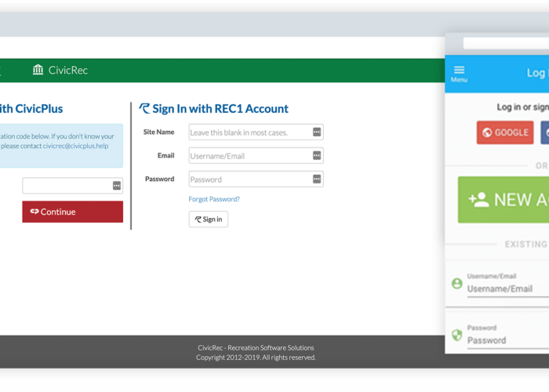Screen dimensions: 549x392
Task: Focus the Username/Email field in REC1 form
Action: pos(256,156)
